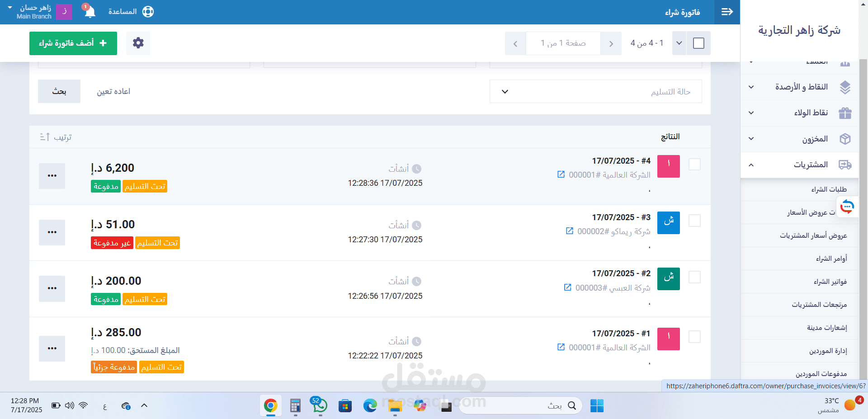Open the user account dropdown for زاهر حسان
This screenshot has width=868, height=419.
coord(32,12)
